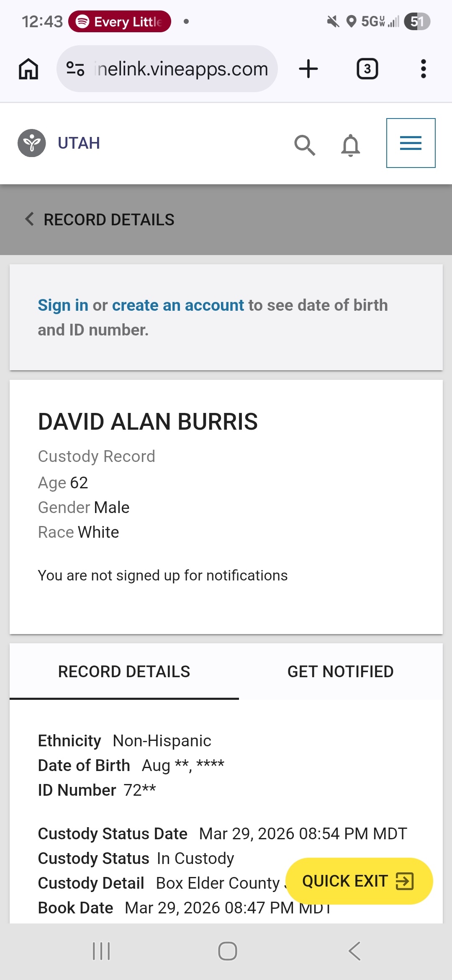Select the Record Details tab
452x980 pixels.
[x=124, y=672]
